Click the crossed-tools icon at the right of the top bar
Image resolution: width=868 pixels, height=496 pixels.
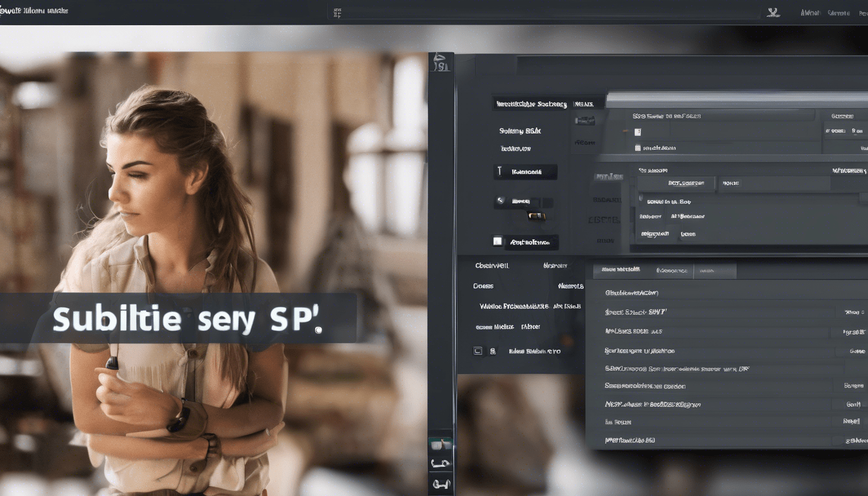pos(772,12)
